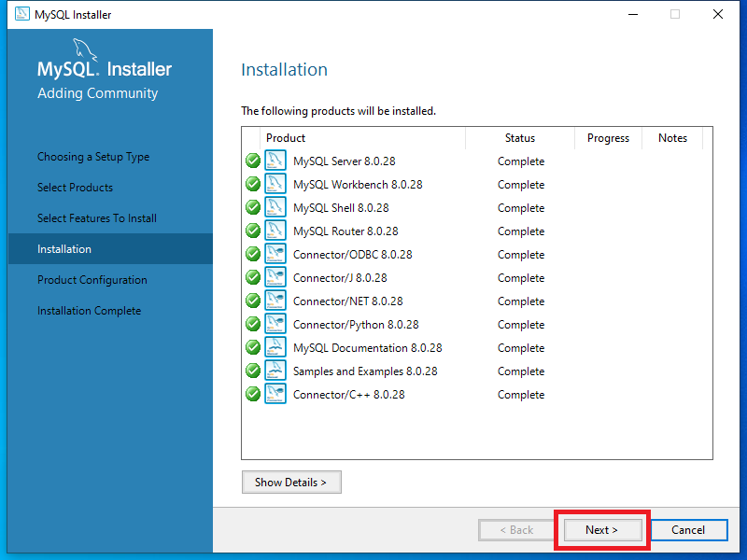Click Complete status of MySQL Server
This screenshot has height=560, width=747.
tap(521, 161)
